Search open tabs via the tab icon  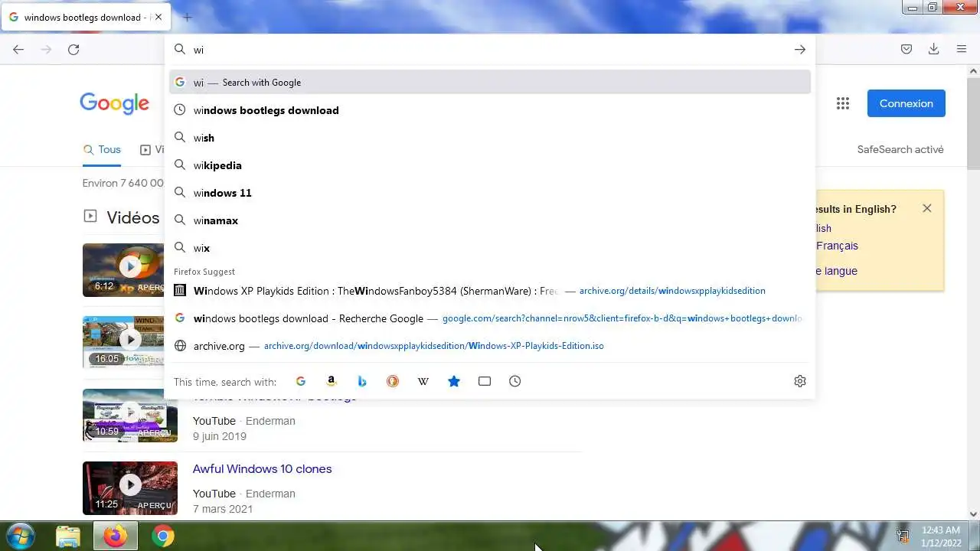[485, 381]
